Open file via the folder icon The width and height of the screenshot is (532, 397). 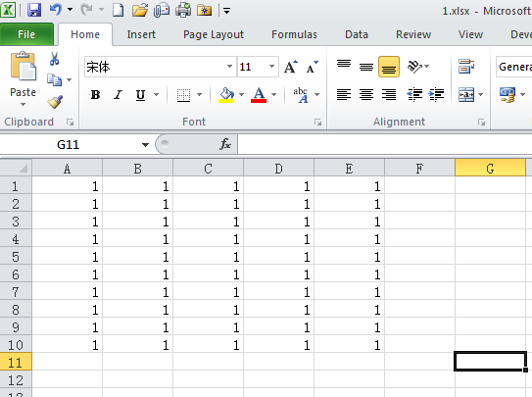(140, 10)
